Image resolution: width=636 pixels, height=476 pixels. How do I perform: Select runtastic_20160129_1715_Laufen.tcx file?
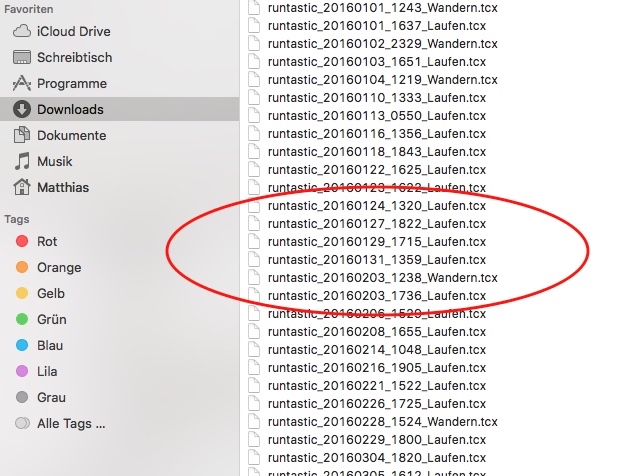tap(376, 242)
